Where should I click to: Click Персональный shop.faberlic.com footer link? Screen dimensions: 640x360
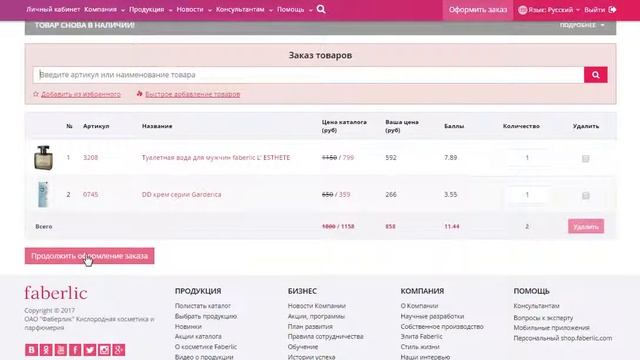(563, 338)
